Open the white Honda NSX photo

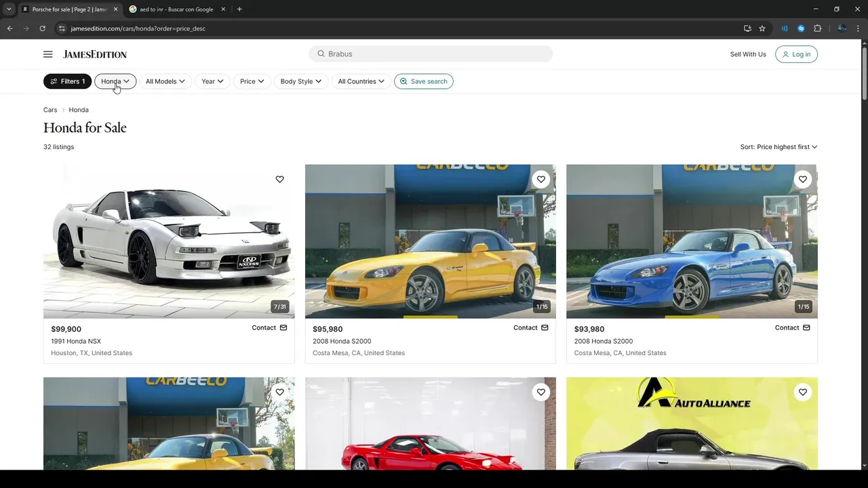(169, 241)
